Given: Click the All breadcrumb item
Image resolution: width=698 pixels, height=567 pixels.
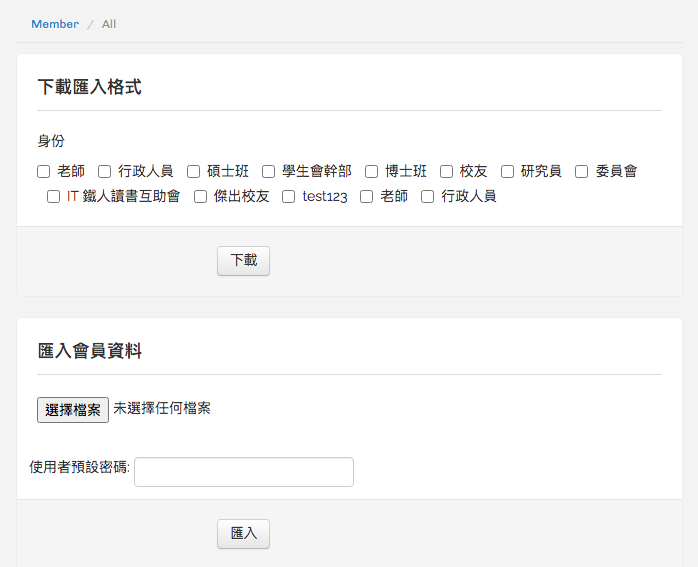Looking at the screenshot, I should click(109, 24).
